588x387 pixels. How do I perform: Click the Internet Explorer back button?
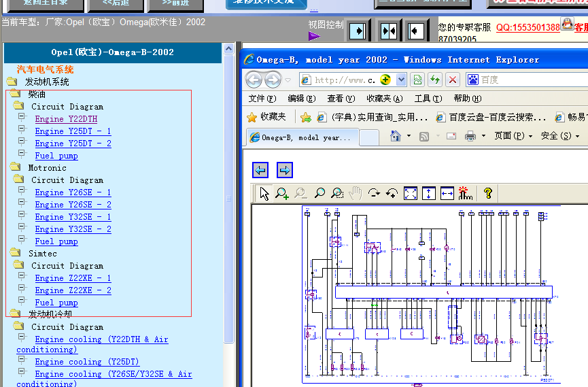[x=254, y=80]
